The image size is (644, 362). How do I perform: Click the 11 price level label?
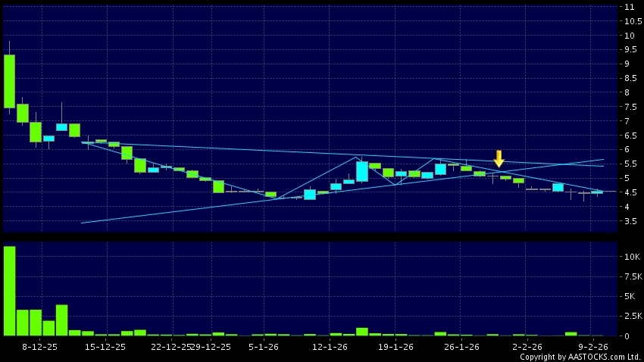(x=629, y=7)
